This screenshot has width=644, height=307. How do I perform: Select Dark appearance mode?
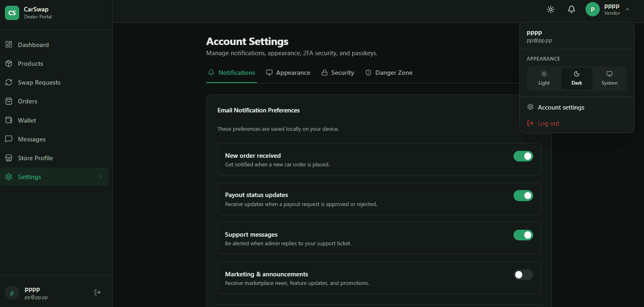[576, 78]
